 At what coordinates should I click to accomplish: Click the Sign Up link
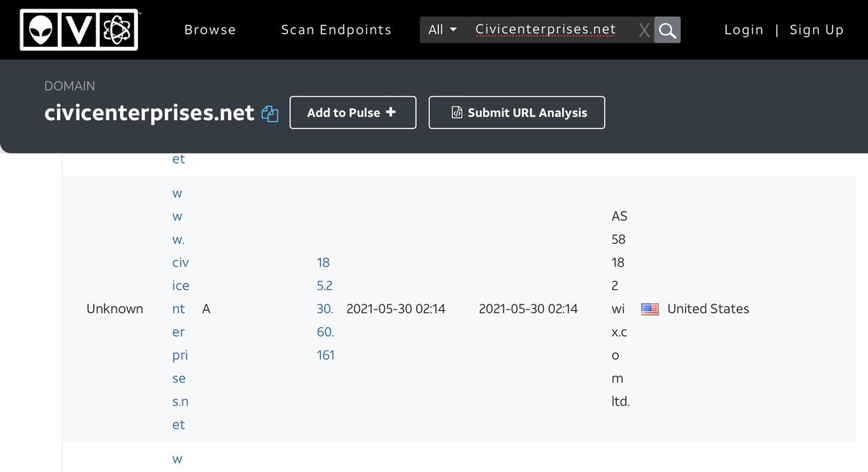click(x=817, y=30)
